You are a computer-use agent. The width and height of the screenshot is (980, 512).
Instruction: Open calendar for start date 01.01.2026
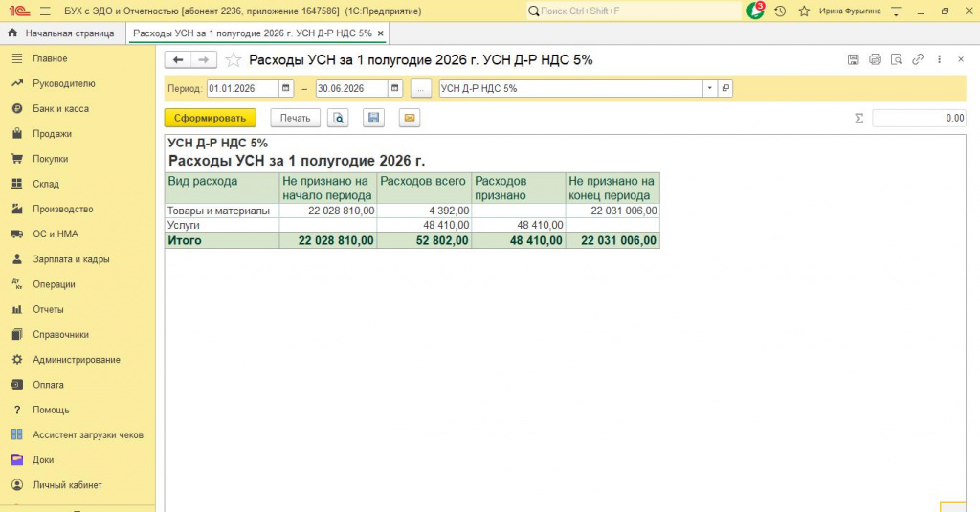(x=285, y=88)
